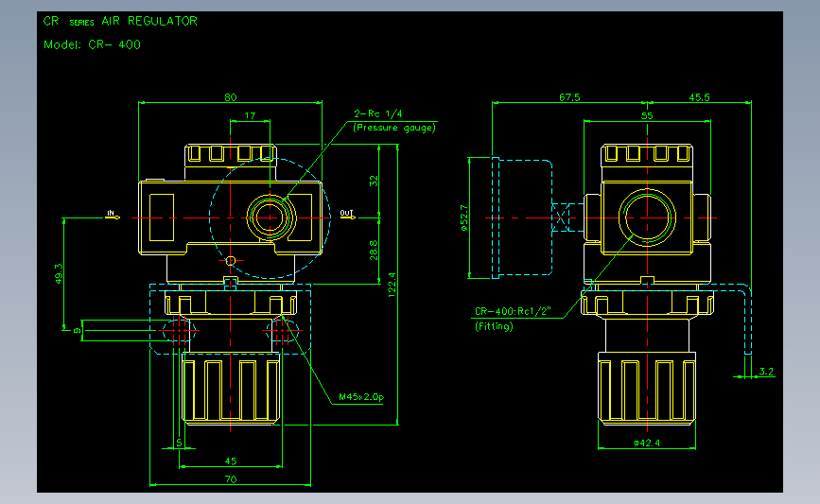The height and width of the screenshot is (504, 820).
Task: Click the '9' dimension beside mounting holes
Action: (77, 330)
